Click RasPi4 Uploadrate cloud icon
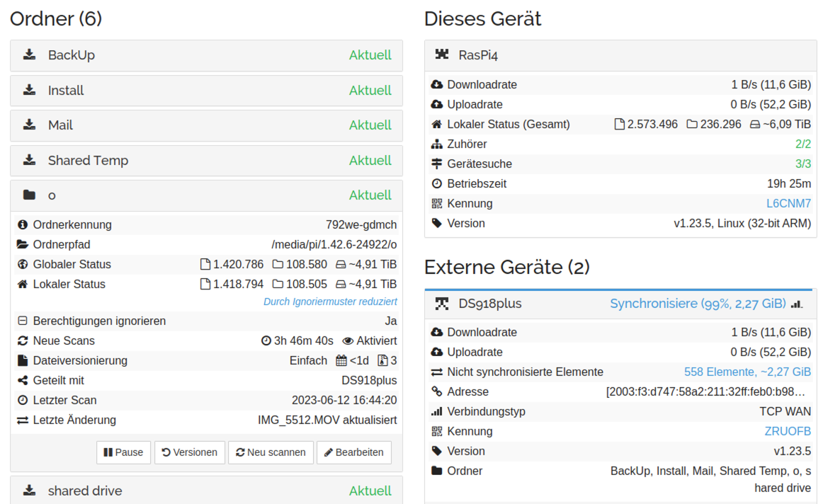Image resolution: width=823 pixels, height=504 pixels. click(x=437, y=104)
